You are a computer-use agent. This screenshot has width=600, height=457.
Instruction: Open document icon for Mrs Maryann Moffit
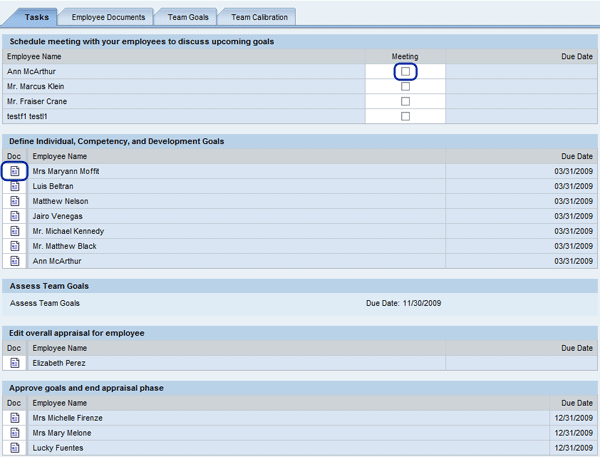15,172
